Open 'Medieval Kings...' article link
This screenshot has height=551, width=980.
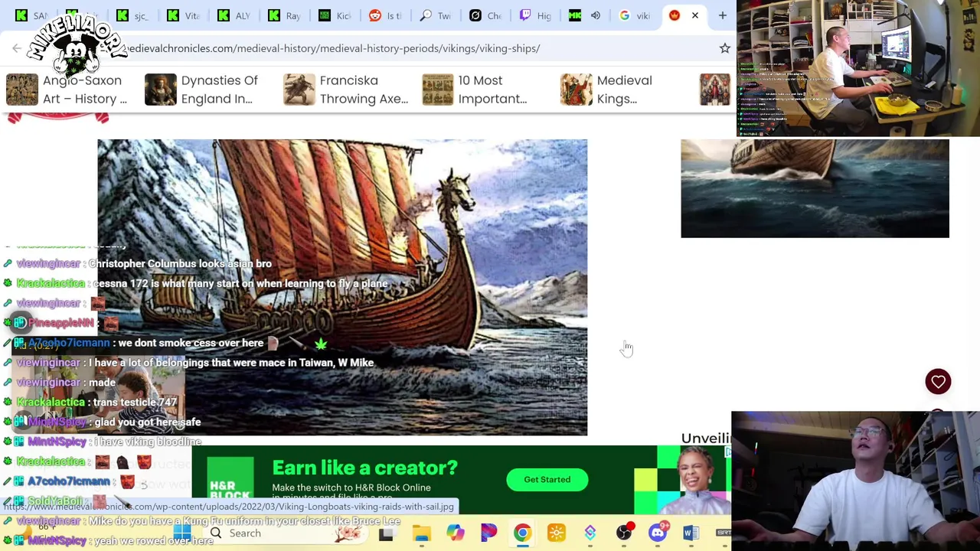click(625, 90)
